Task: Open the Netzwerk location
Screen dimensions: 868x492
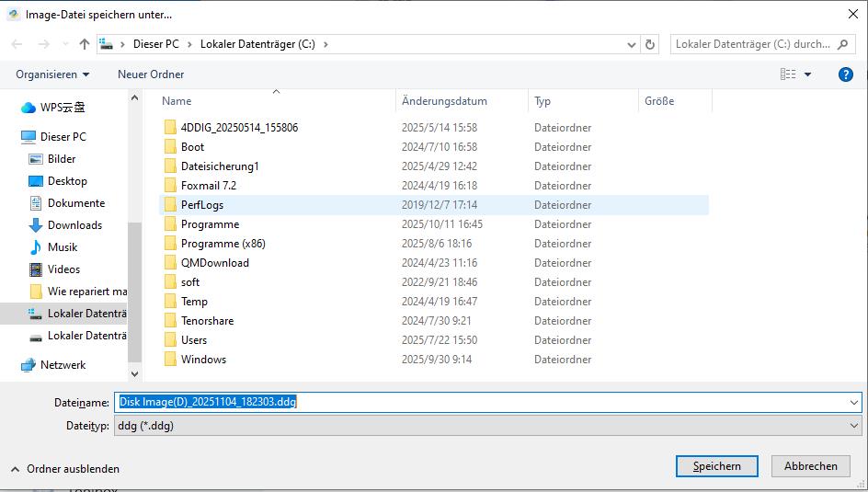Action: click(x=63, y=365)
